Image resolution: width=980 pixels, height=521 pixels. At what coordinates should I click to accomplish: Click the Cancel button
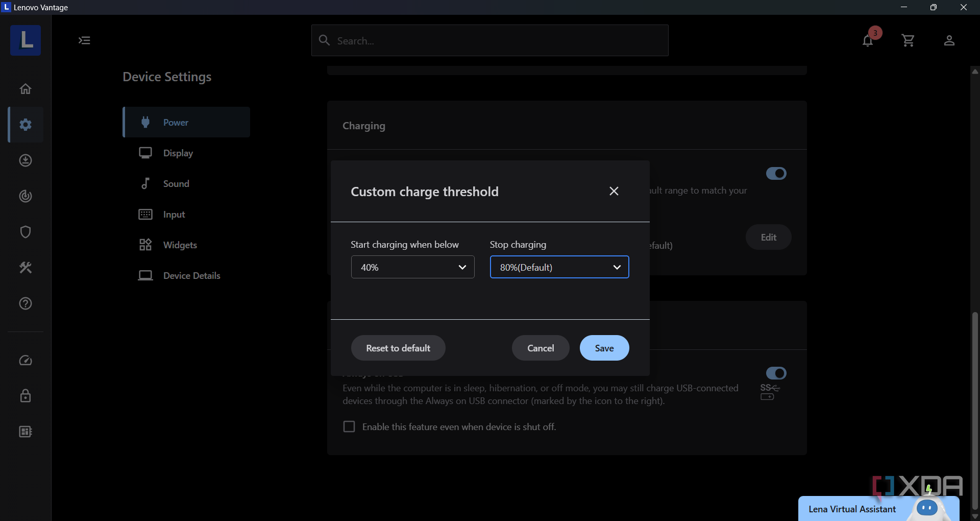coord(541,348)
